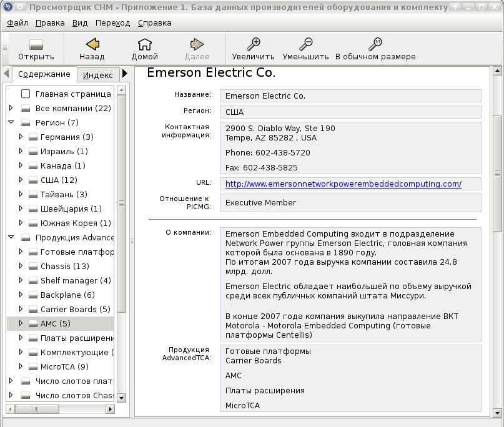Viewport: 504px width, 427px height.
Task: Collapse the Регион (7) node
Action: [11, 122]
